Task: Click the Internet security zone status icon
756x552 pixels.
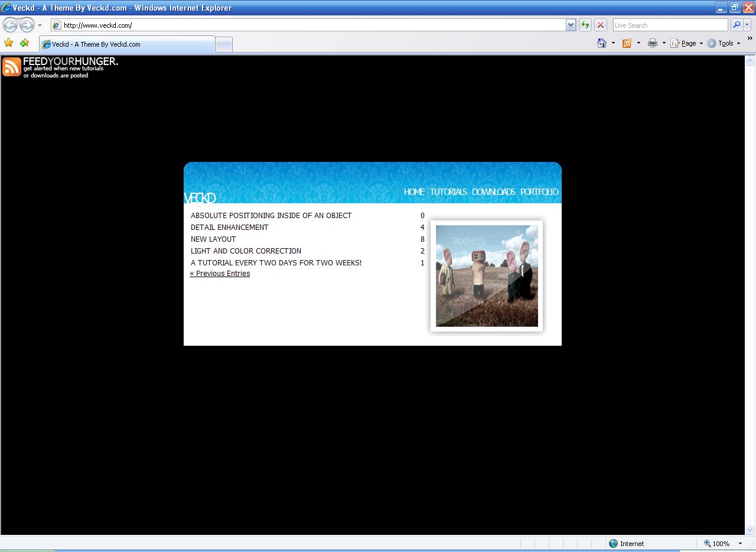Action: click(x=613, y=544)
